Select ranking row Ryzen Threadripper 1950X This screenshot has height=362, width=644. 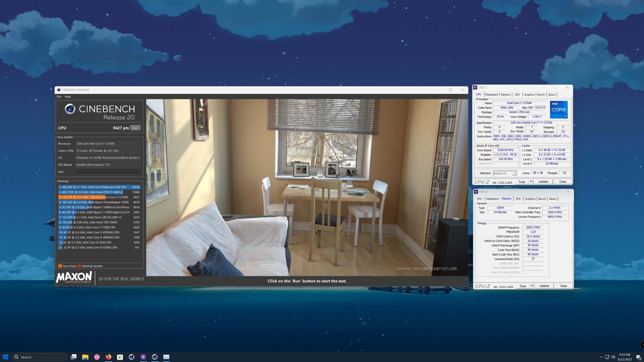(x=99, y=202)
